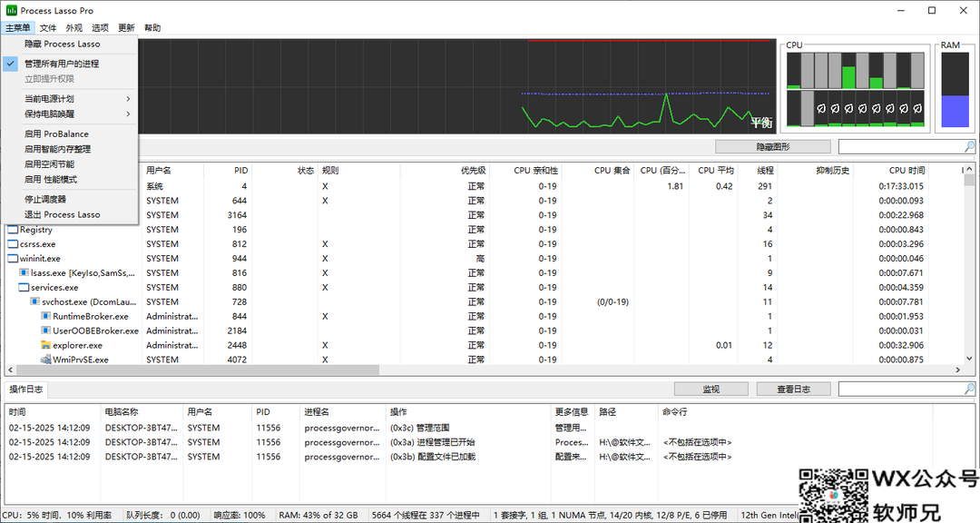Click status bar text "队列长度: 0 (0.00)"
This screenshot has height=523, width=980.
coord(163,516)
